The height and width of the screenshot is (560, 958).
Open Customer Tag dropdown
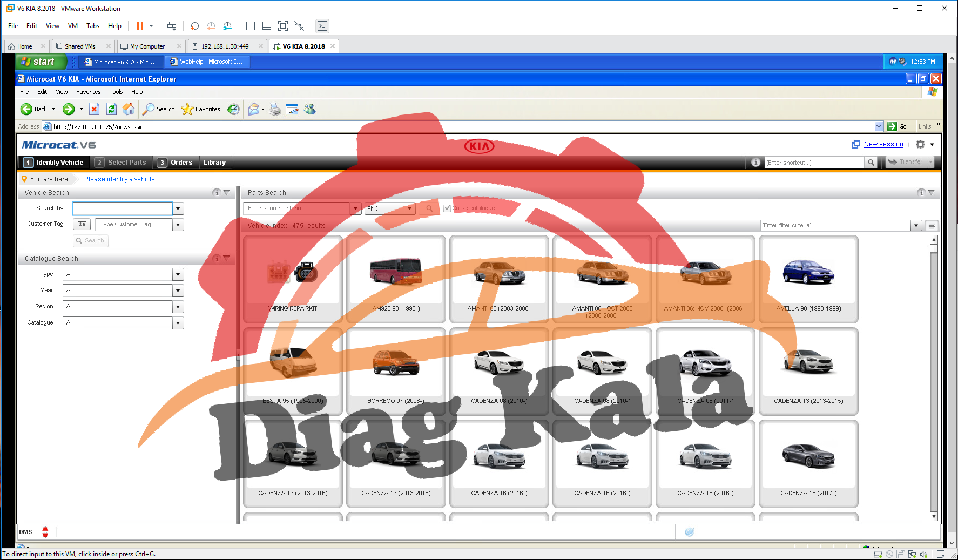tap(179, 225)
